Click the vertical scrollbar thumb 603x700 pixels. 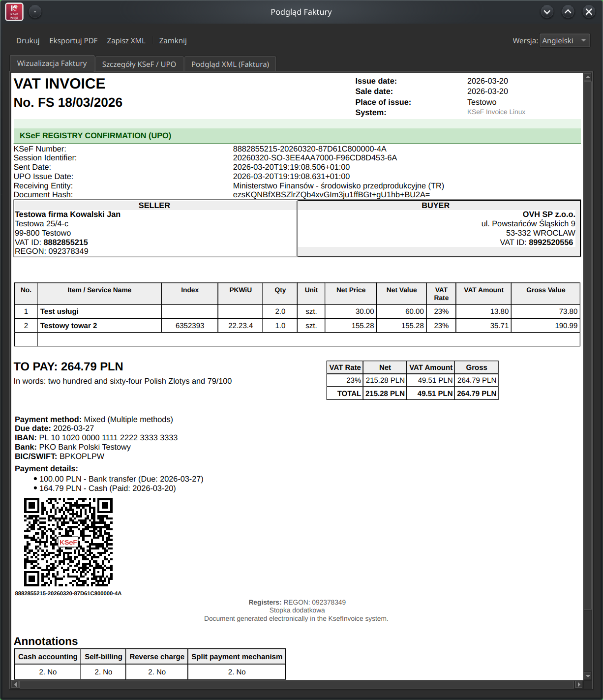click(x=588, y=344)
